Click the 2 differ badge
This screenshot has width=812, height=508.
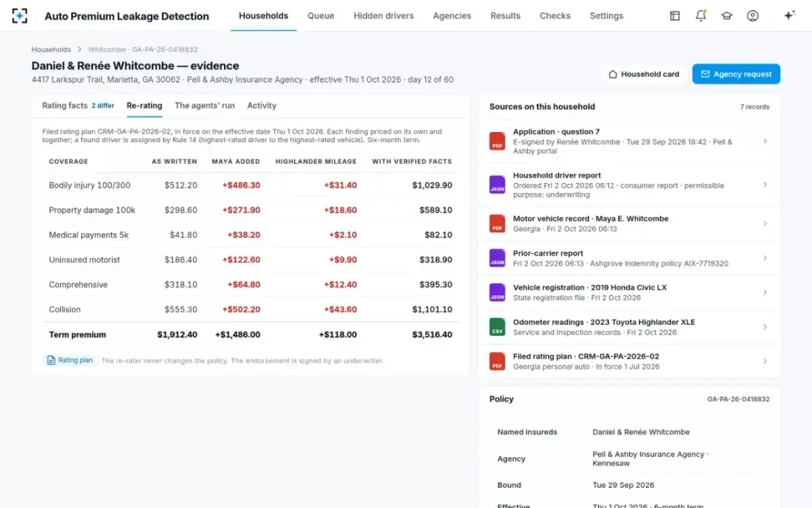pos(103,106)
